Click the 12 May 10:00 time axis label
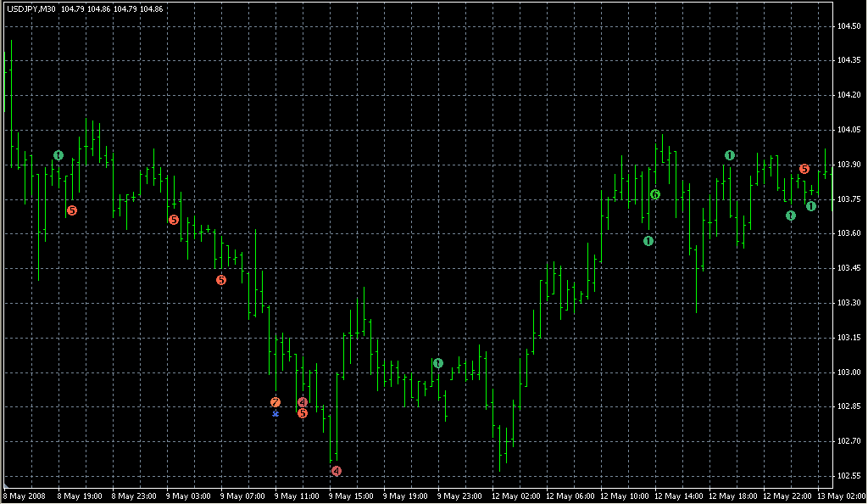 625,496
